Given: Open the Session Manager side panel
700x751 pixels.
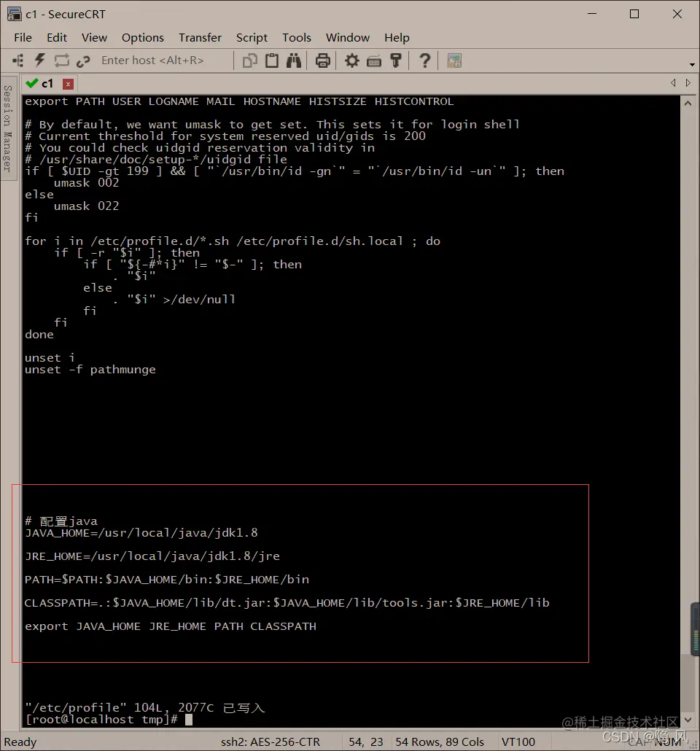Looking at the screenshot, I should tap(8, 128).
